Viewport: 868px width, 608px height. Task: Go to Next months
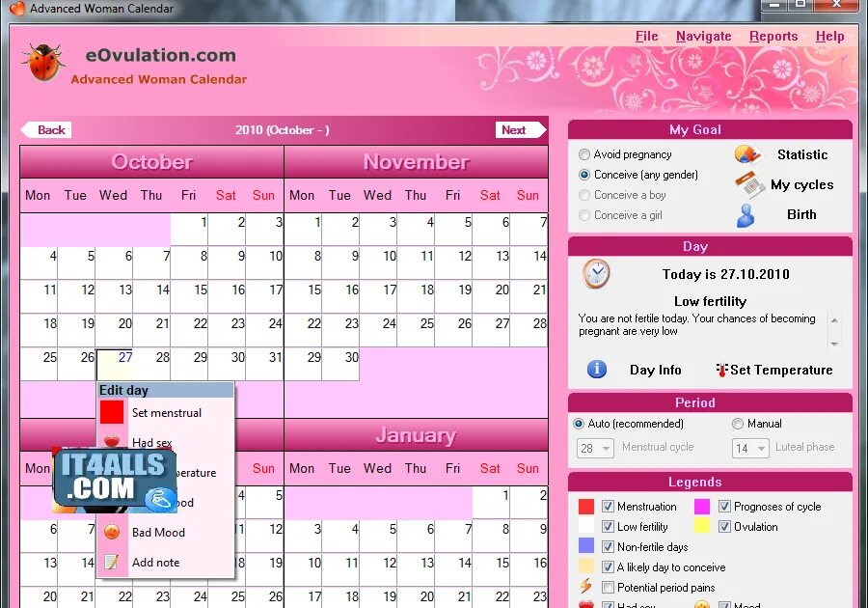click(521, 130)
